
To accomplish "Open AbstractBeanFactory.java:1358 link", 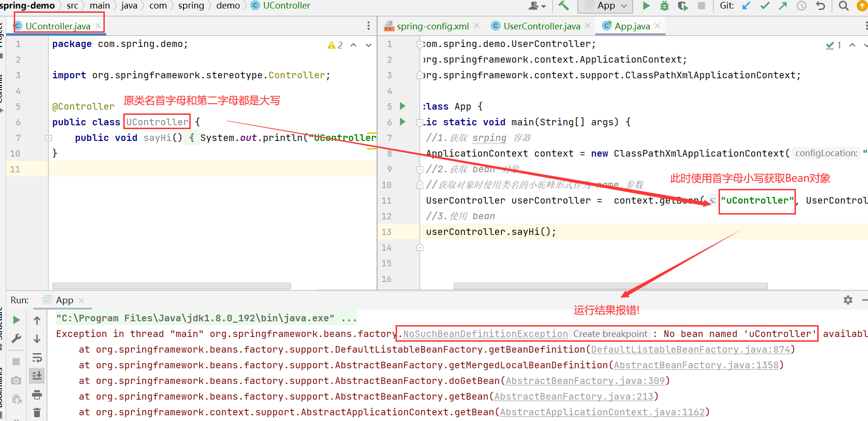I will point(696,365).
